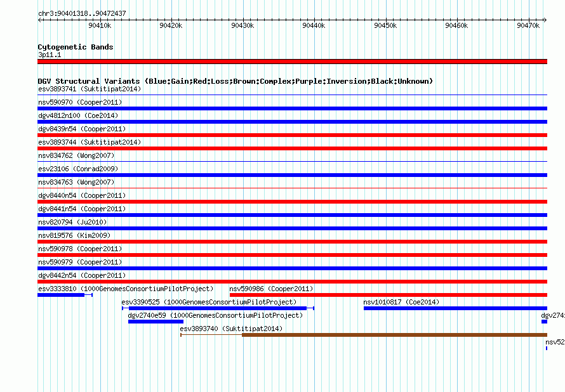Click the 90430k ruler tick label

click(x=243, y=25)
